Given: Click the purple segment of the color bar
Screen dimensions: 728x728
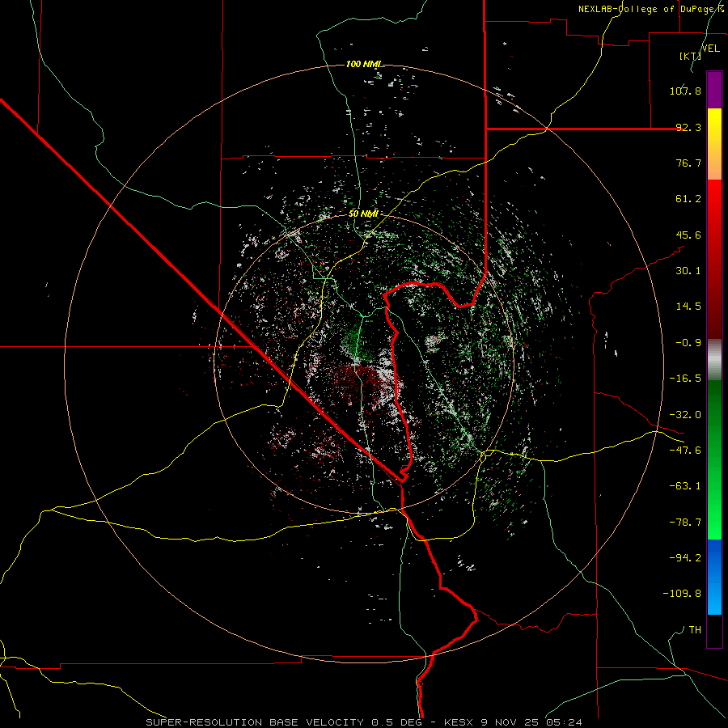Looking at the screenshot, I should click(x=714, y=90).
